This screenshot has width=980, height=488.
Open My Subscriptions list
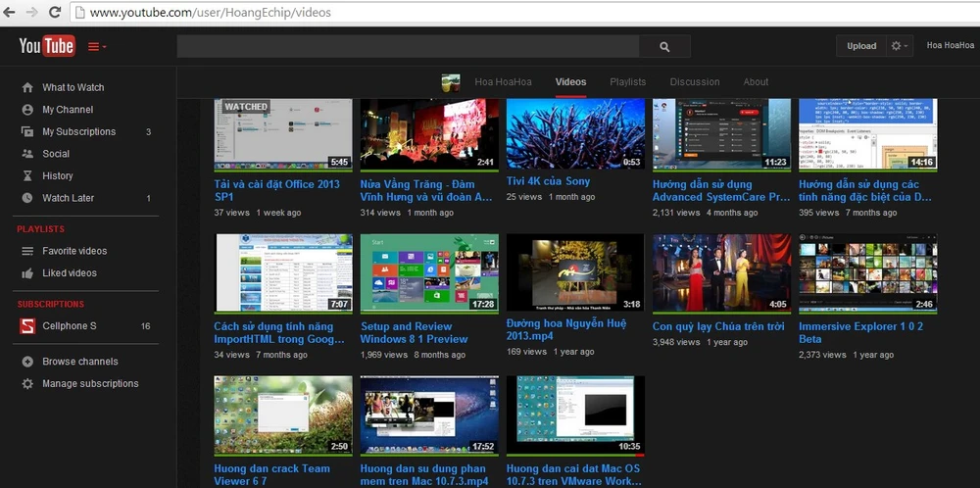pyautogui.click(x=78, y=131)
